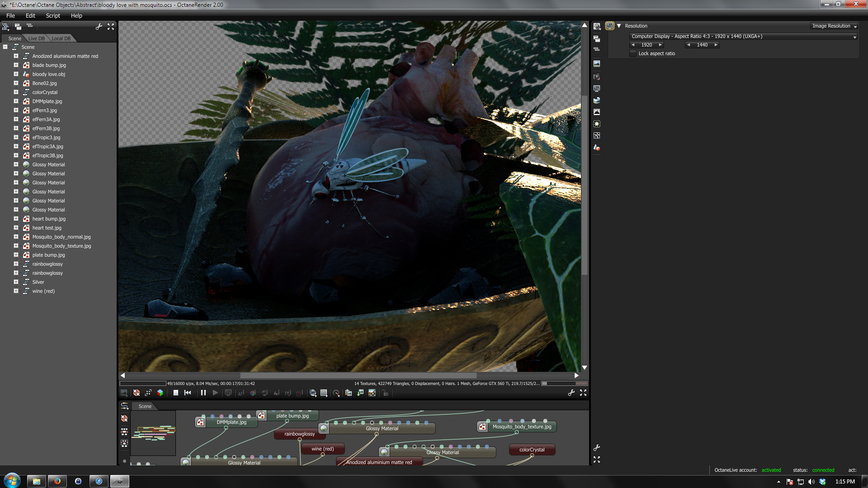Screen dimensions: 868x488
Task: Maximize the render viewport with the expand icon
Action: (583, 393)
